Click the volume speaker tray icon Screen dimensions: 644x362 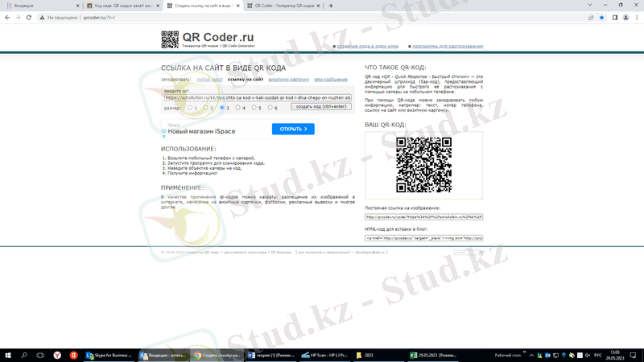pos(588,356)
